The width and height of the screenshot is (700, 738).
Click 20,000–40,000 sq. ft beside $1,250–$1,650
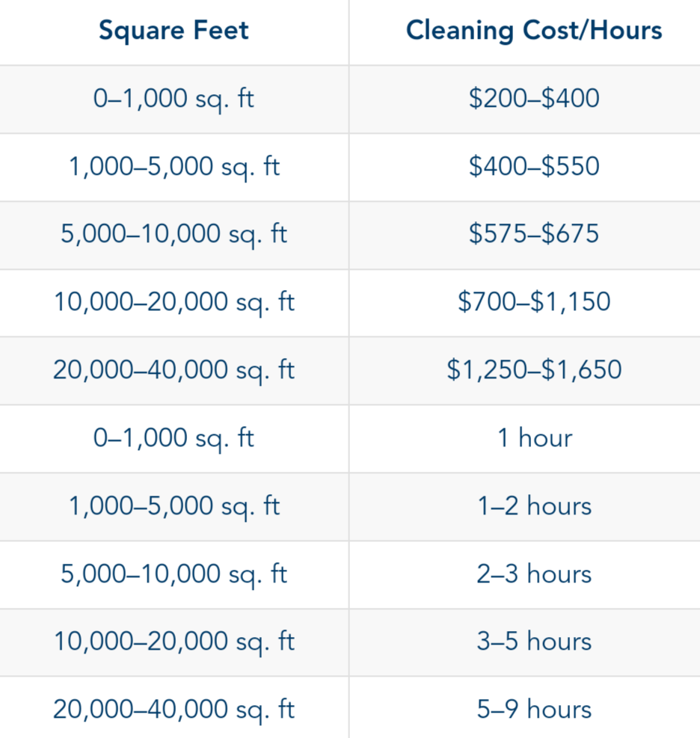pyautogui.click(x=174, y=370)
